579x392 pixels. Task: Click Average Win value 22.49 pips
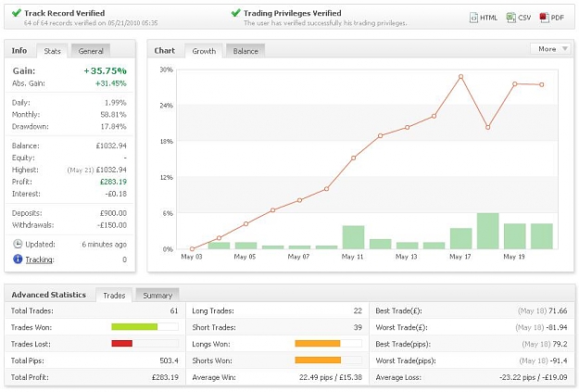coord(314,377)
